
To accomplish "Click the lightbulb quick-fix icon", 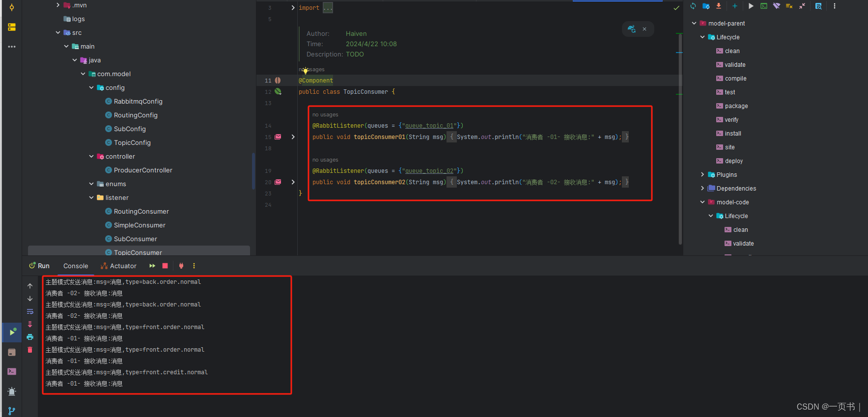I will tap(305, 71).
